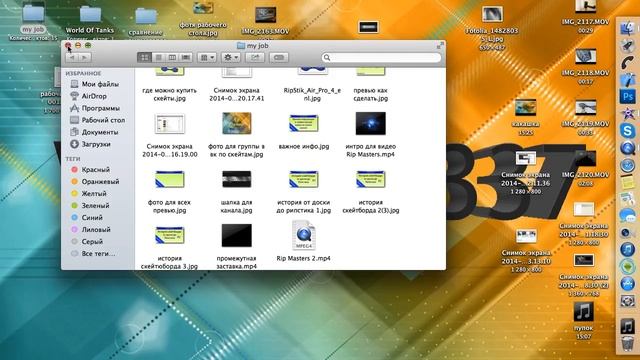Viewport: 640px width, 360px height.
Task: Go back with the left arrow
Action: pos(72,58)
